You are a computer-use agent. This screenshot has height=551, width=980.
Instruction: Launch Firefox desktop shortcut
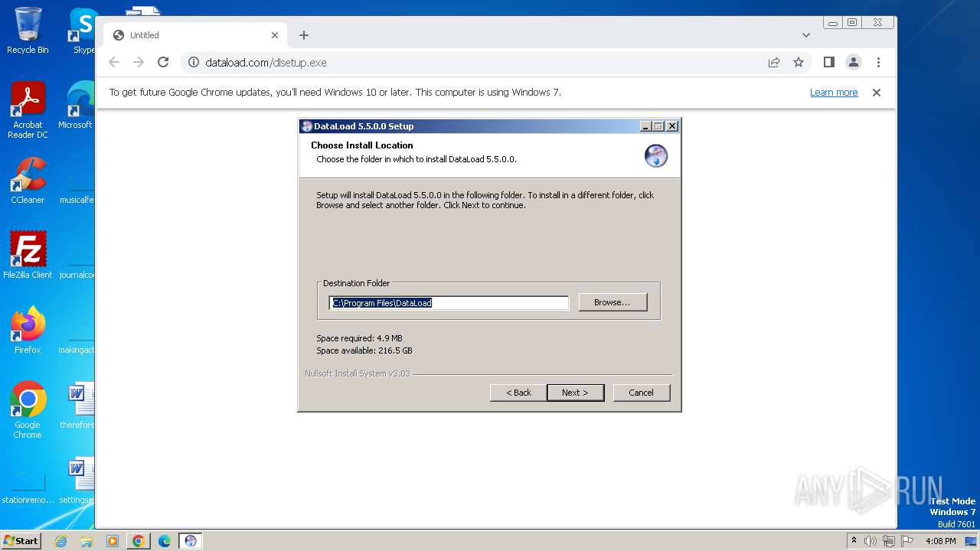click(x=28, y=331)
